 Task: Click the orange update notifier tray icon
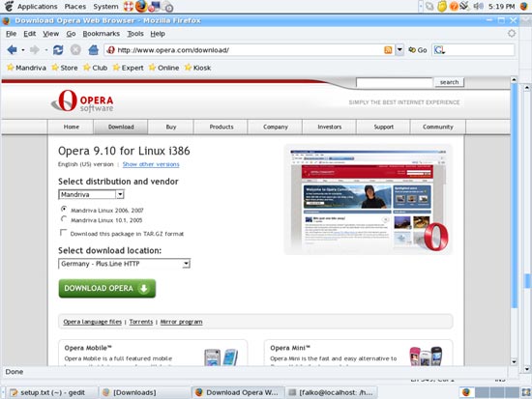point(454,6)
